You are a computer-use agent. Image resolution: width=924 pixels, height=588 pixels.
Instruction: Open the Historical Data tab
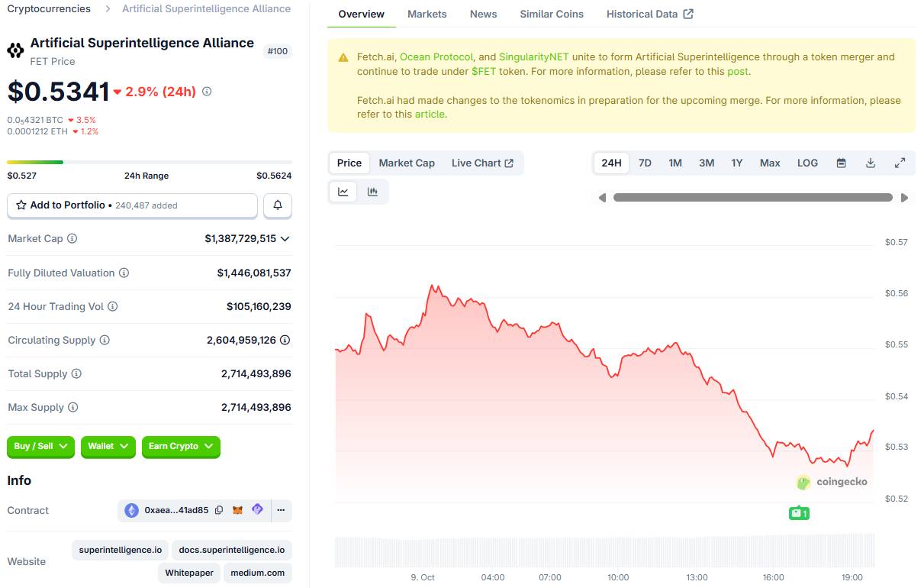649,14
